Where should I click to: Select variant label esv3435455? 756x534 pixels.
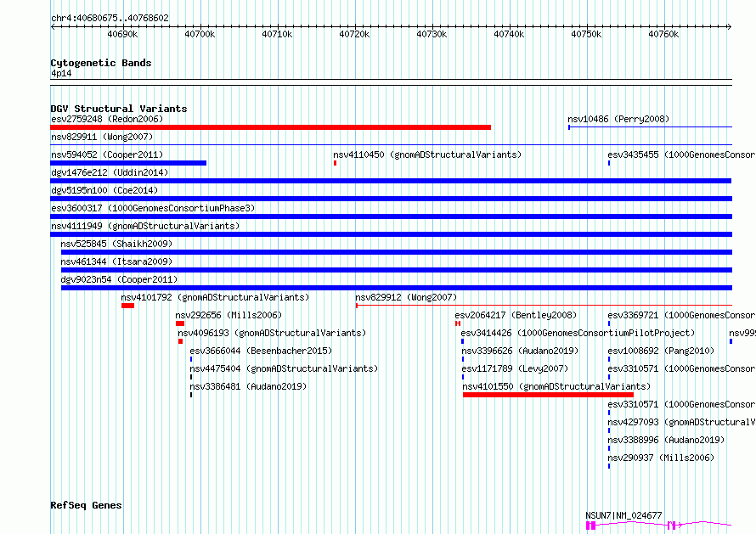(681, 155)
